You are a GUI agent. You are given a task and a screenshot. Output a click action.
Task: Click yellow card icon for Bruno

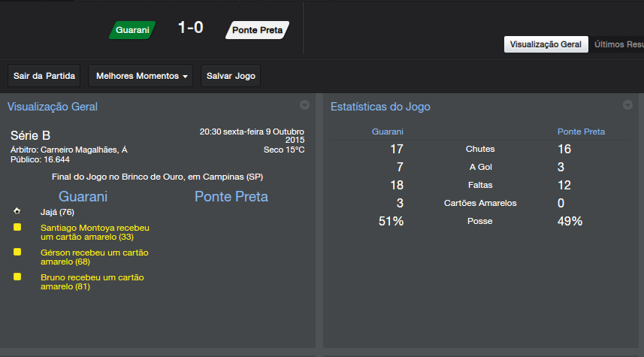click(x=17, y=277)
